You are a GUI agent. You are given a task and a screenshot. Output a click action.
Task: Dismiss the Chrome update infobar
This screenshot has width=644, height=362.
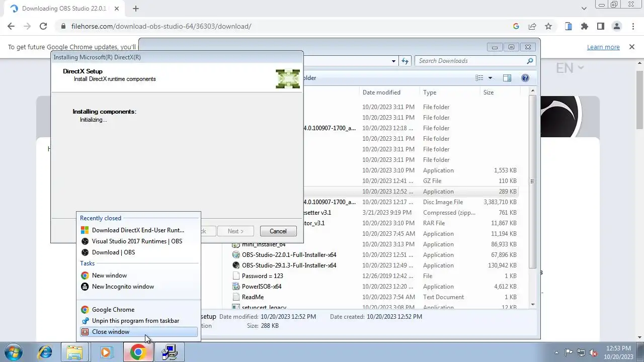tap(632, 47)
